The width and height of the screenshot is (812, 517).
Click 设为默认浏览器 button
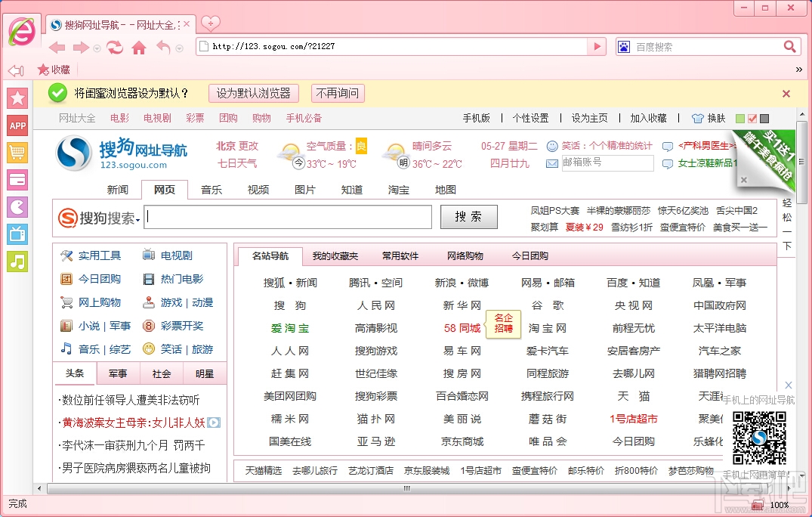pyautogui.click(x=254, y=93)
